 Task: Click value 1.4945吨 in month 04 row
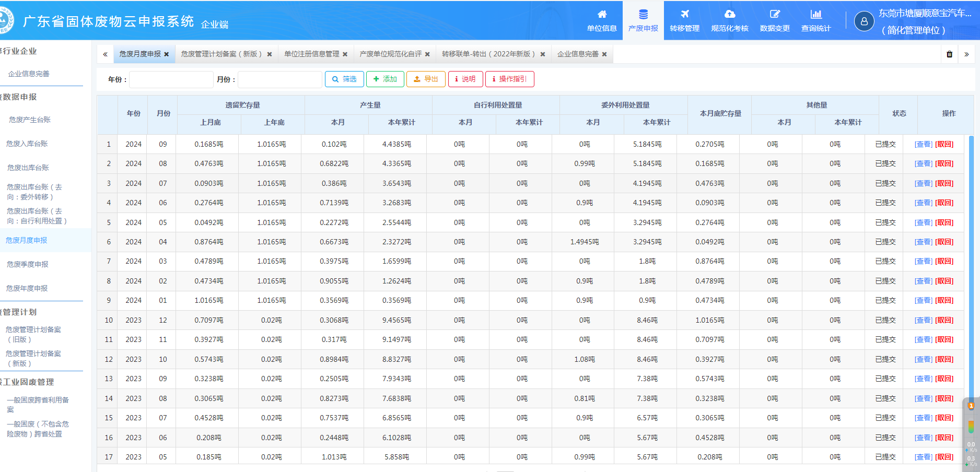pyautogui.click(x=585, y=242)
